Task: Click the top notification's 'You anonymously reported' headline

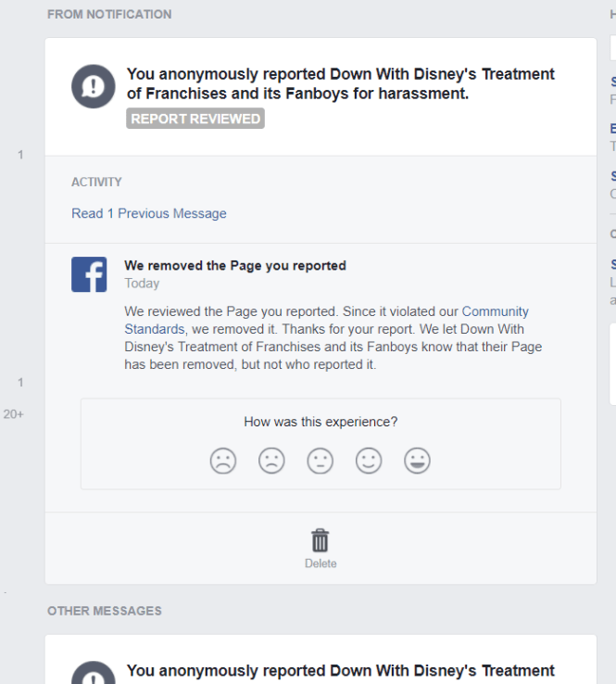Action: point(341,83)
